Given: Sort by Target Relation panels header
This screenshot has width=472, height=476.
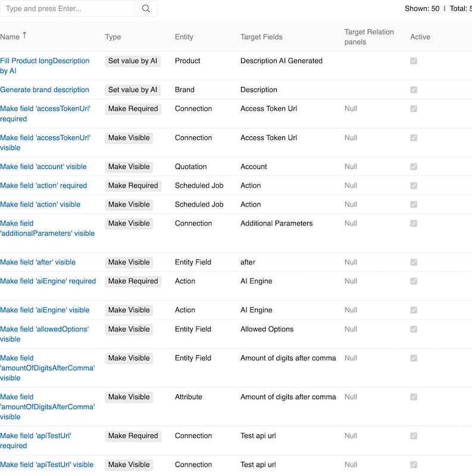Looking at the screenshot, I should tap(369, 37).
